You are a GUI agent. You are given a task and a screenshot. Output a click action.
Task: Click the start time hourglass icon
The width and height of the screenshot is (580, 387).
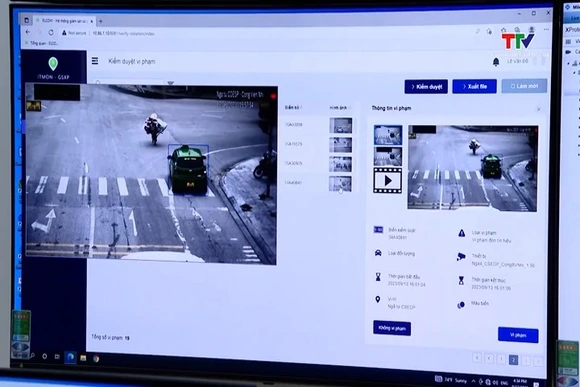(x=378, y=277)
